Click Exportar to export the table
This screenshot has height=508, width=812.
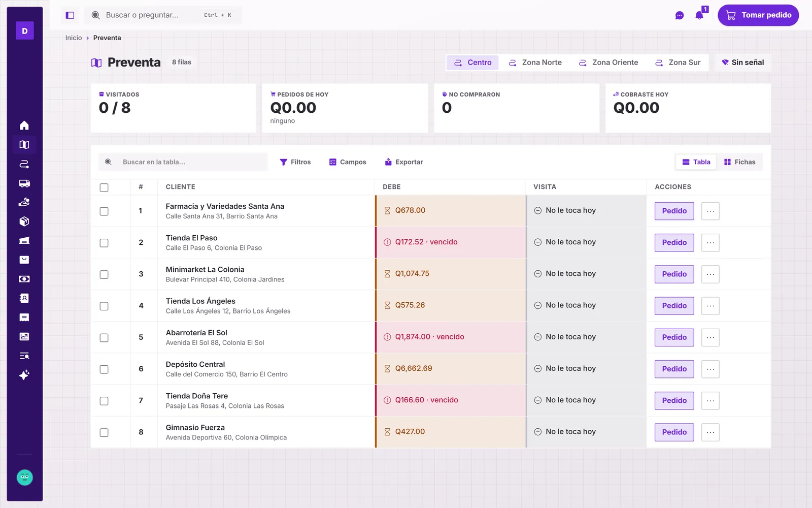404,162
